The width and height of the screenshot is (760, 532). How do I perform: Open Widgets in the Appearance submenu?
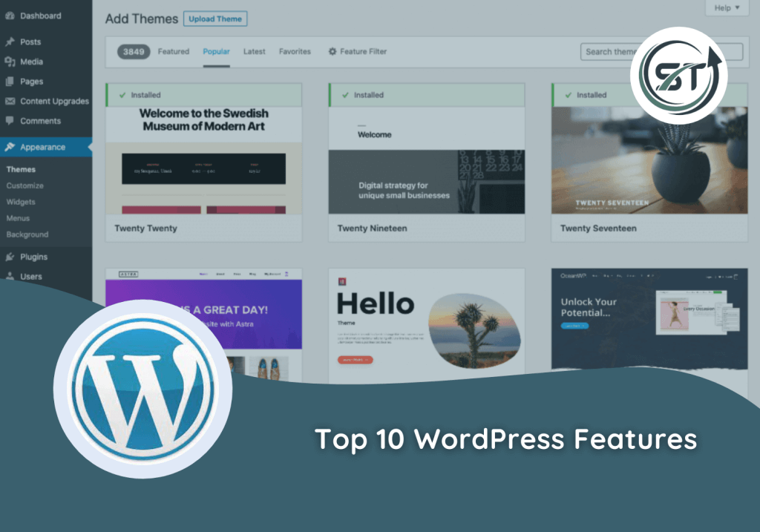[x=21, y=203]
